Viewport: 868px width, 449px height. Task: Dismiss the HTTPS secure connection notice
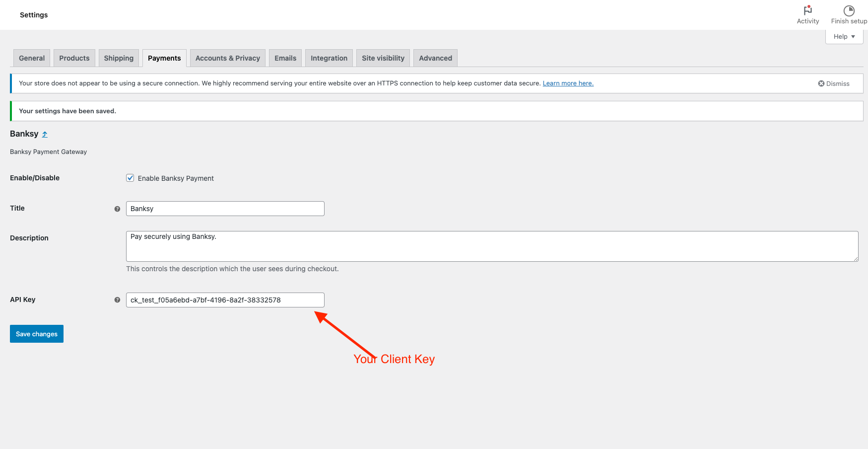(834, 84)
